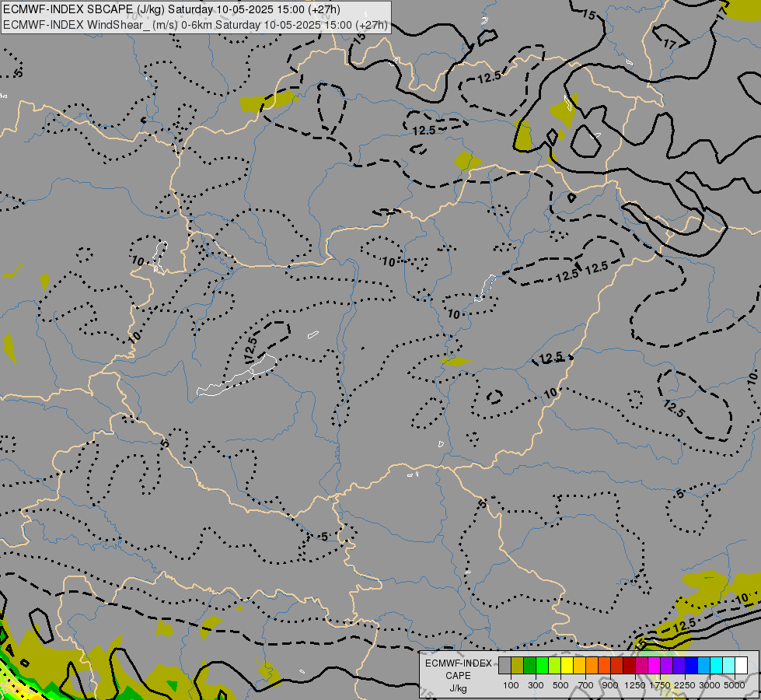Select the red-orange swatch right of 700 tick
Image resolution: width=761 pixels, height=700 pixels.
click(604, 665)
